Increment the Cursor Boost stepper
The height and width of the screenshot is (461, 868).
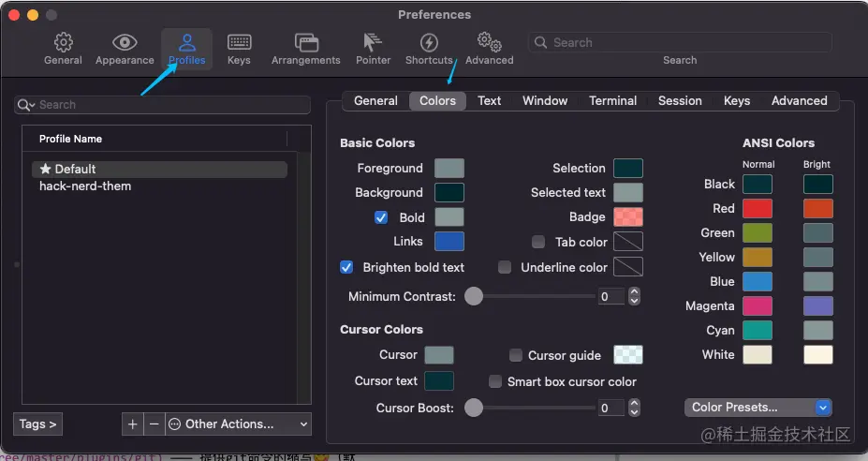(x=635, y=403)
